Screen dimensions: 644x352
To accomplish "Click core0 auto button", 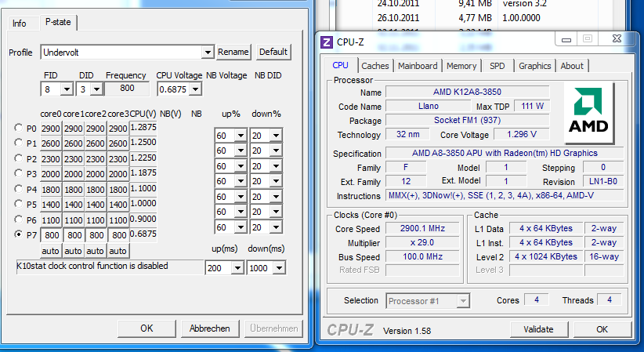I will coord(50,250).
